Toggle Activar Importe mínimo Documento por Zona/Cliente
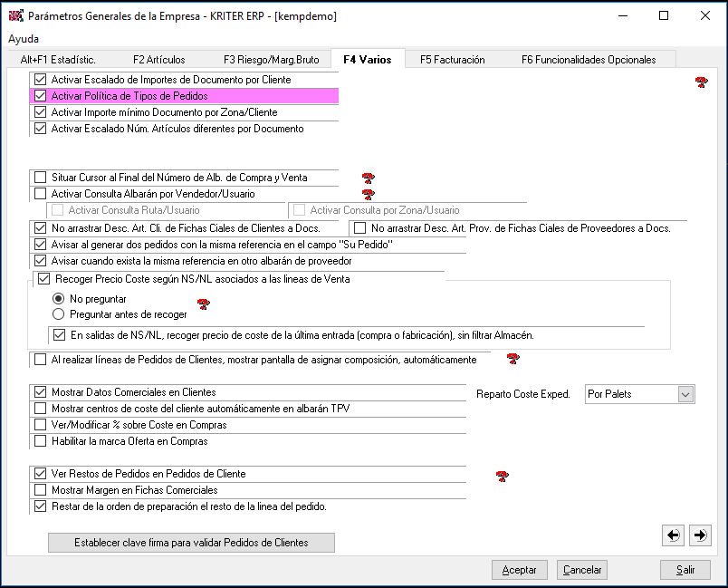728x588 pixels. click(x=41, y=112)
